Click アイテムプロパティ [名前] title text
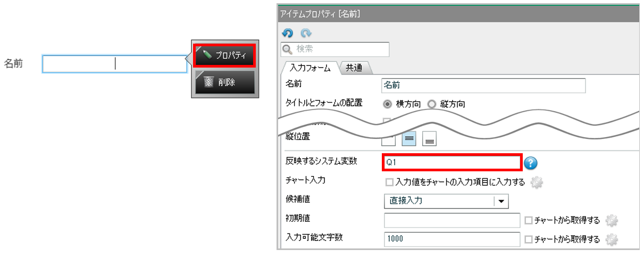Screen dimensions: 644x266 pyautogui.click(x=320, y=14)
